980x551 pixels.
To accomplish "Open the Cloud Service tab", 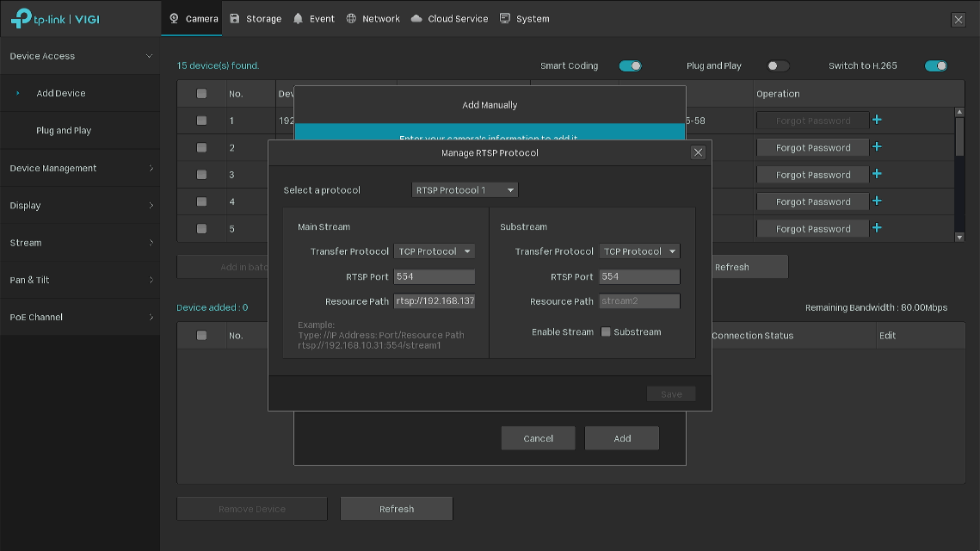I will point(449,19).
